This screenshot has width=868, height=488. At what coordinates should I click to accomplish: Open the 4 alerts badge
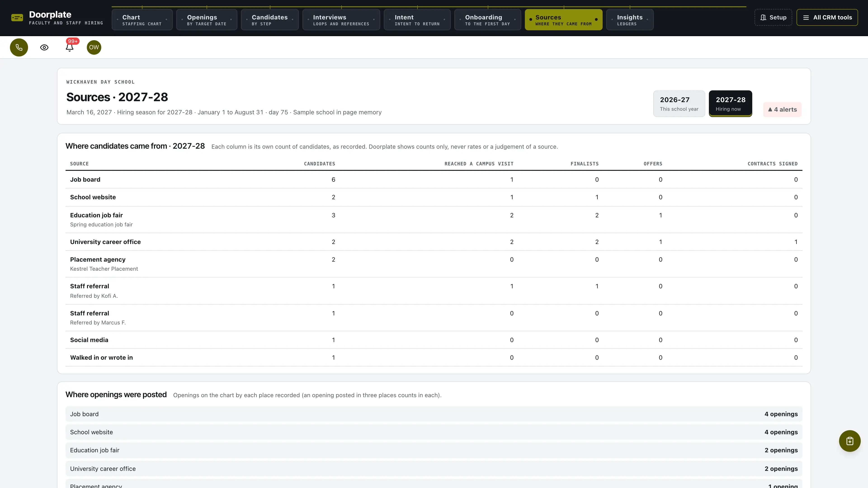pyautogui.click(x=782, y=109)
